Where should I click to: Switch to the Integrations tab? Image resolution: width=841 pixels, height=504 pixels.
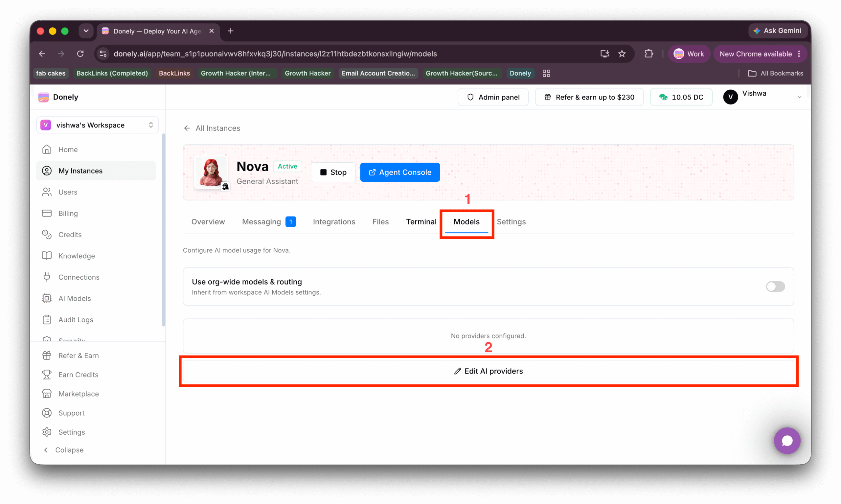click(x=334, y=222)
